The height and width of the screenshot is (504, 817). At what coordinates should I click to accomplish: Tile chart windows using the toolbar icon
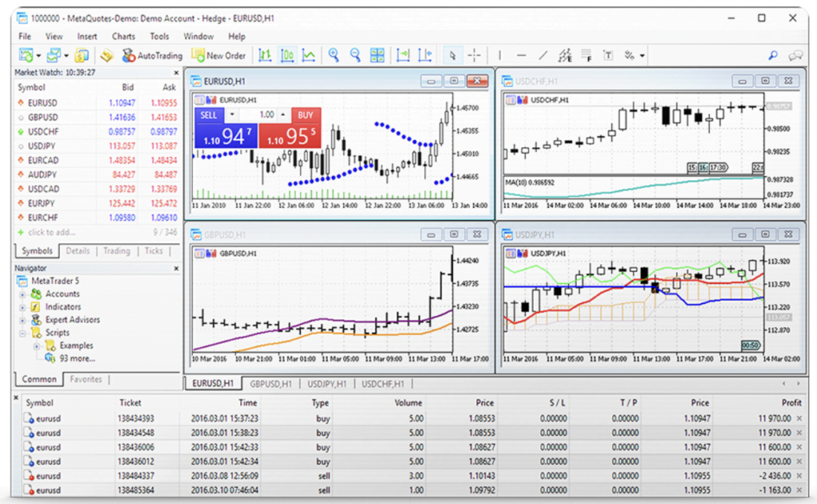[x=377, y=55]
